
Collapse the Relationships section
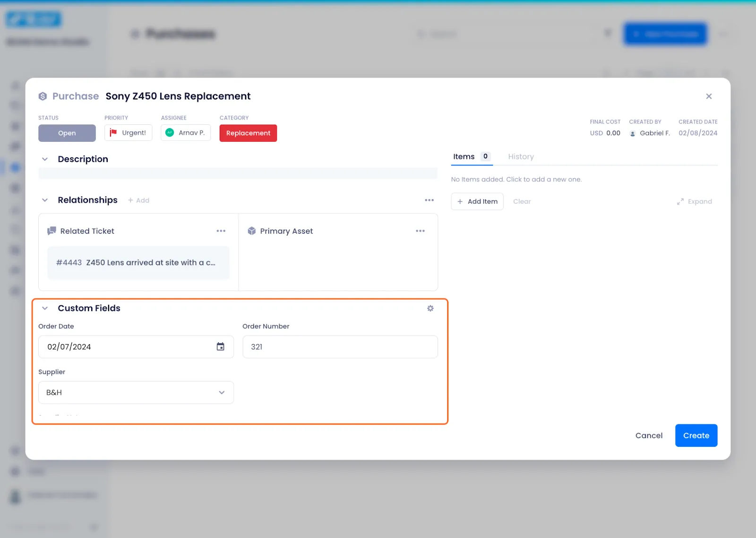pos(45,200)
